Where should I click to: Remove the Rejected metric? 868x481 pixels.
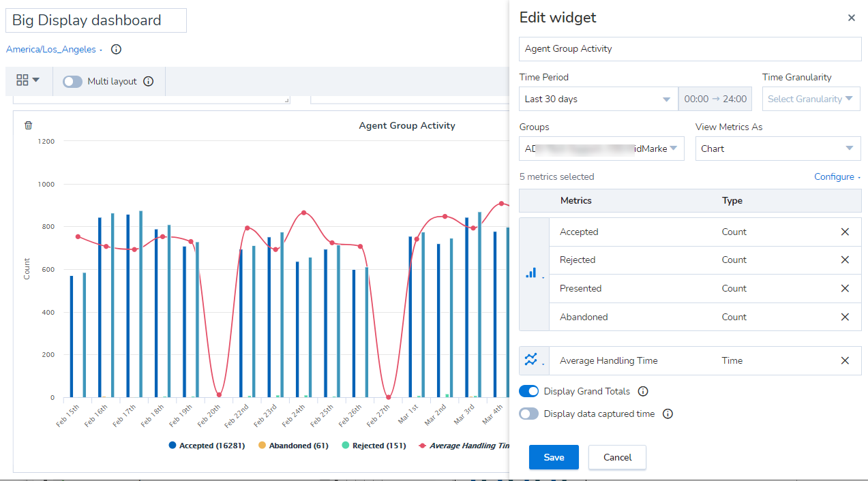pos(845,260)
